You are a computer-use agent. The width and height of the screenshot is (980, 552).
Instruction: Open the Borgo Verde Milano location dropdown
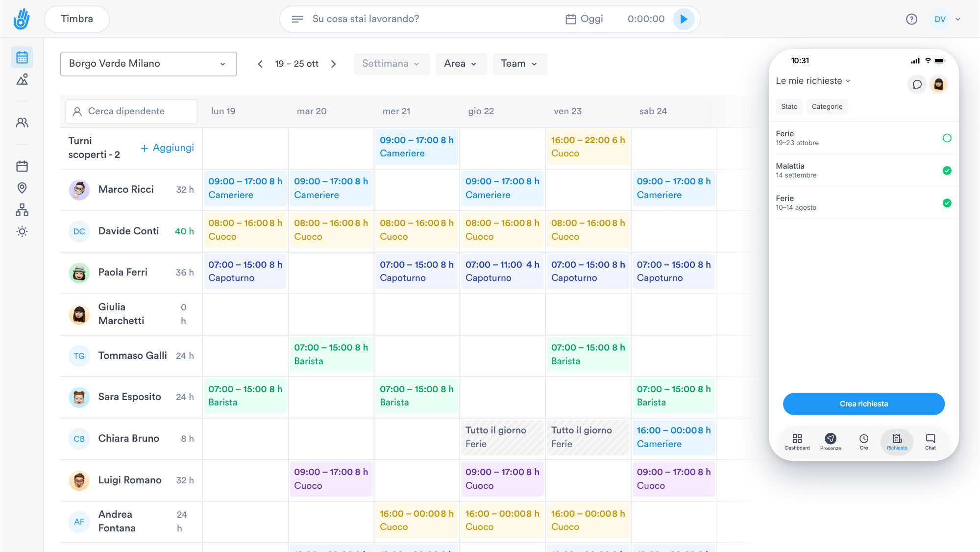[x=148, y=64]
